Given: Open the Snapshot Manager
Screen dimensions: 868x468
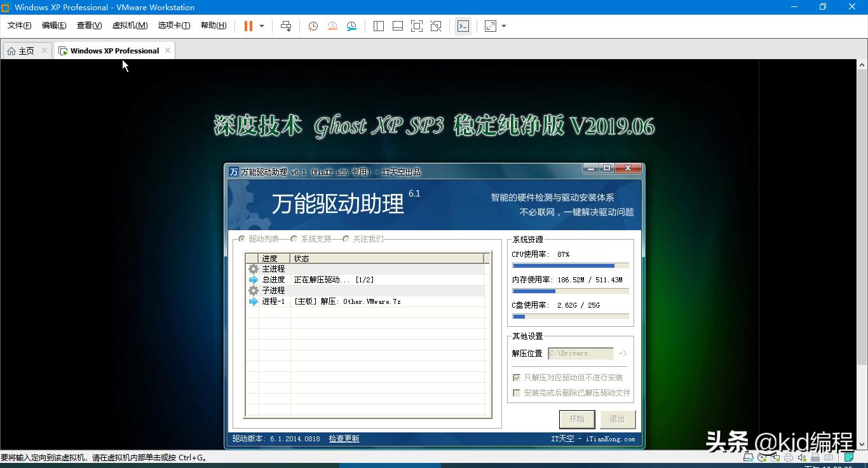Looking at the screenshot, I should (351, 26).
